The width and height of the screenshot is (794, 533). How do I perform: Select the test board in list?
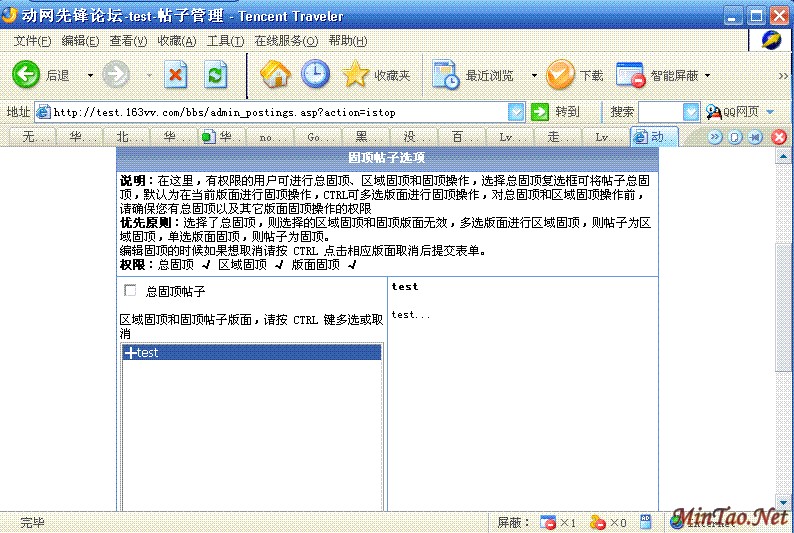tap(251, 353)
